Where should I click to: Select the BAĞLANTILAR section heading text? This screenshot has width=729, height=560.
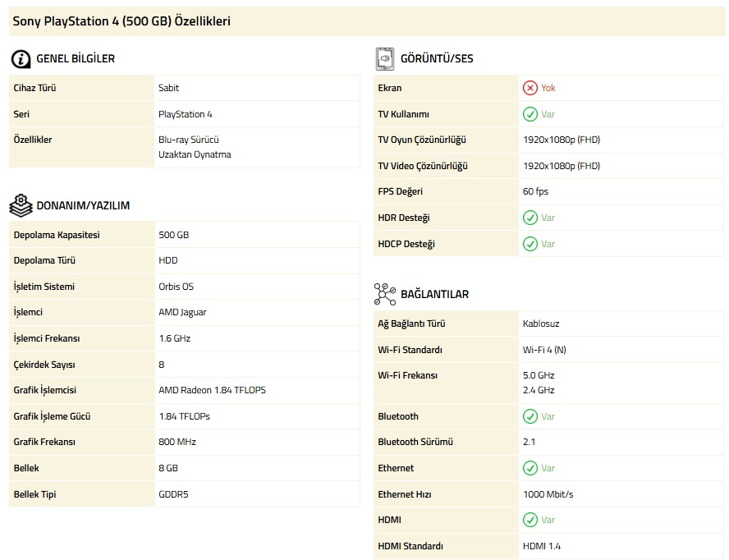click(434, 294)
